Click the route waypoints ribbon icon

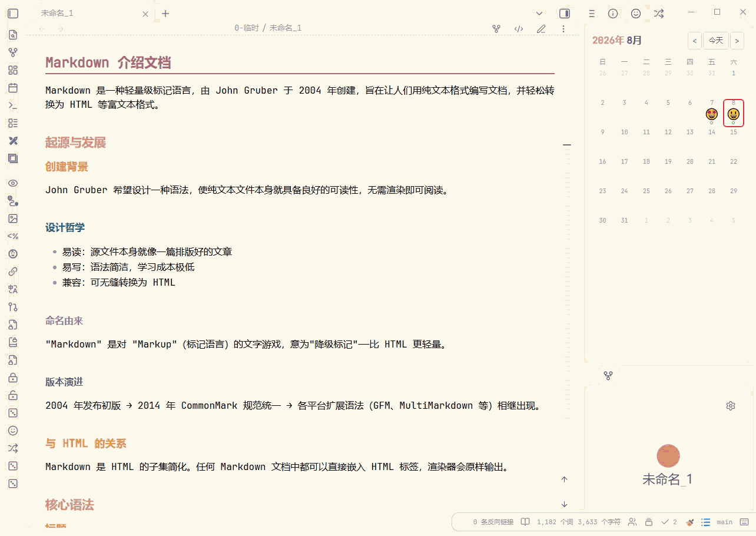pyautogui.click(x=13, y=201)
